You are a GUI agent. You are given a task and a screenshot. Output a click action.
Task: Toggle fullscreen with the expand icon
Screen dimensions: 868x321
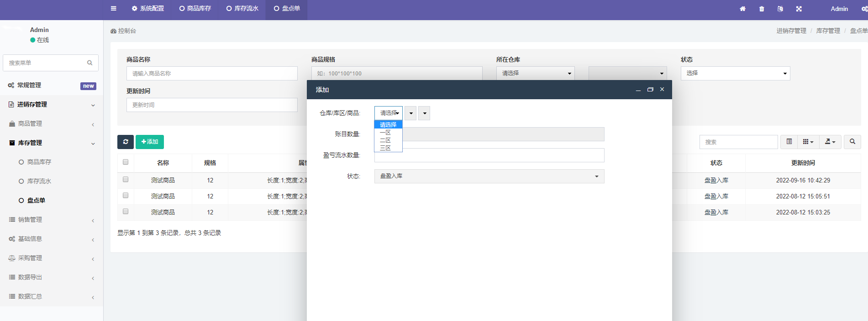[799, 9]
